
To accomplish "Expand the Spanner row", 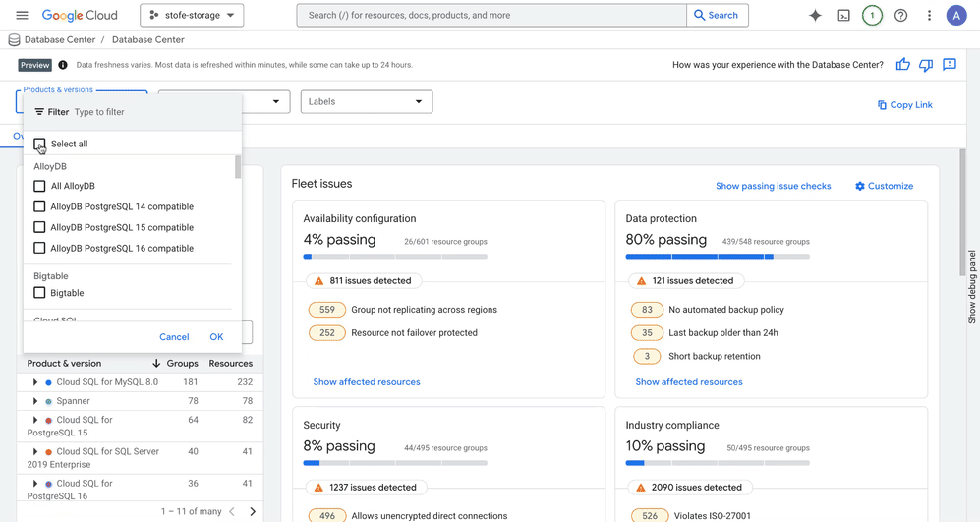I will (x=35, y=401).
